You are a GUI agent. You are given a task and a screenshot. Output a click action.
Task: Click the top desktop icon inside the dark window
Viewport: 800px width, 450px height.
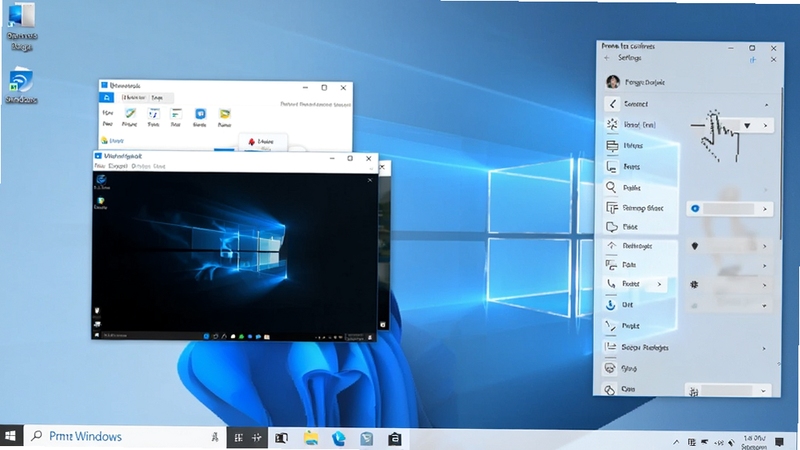(102, 182)
